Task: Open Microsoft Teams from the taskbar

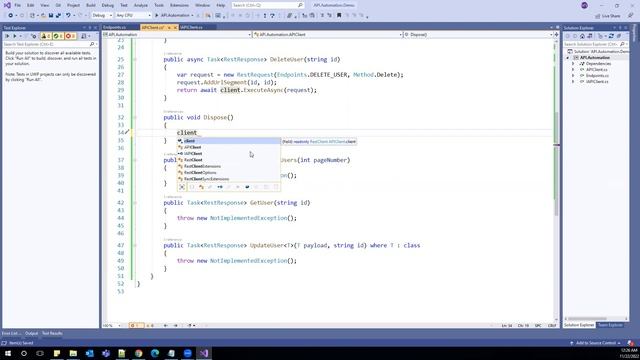Action: click(x=106, y=353)
